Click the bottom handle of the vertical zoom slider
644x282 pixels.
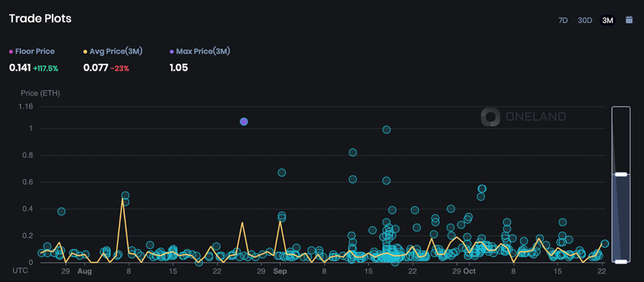click(621, 262)
